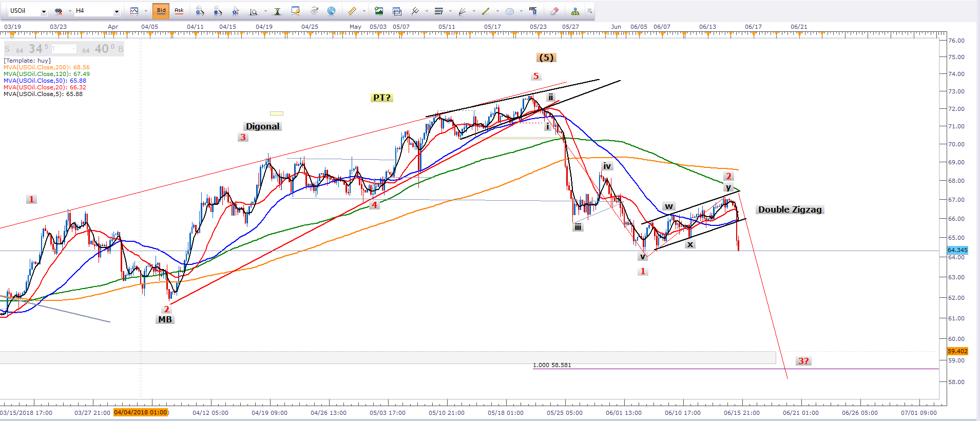The height and width of the screenshot is (421, 980).
Task: Click the green hierarchy tree icon
Action: (575, 11)
